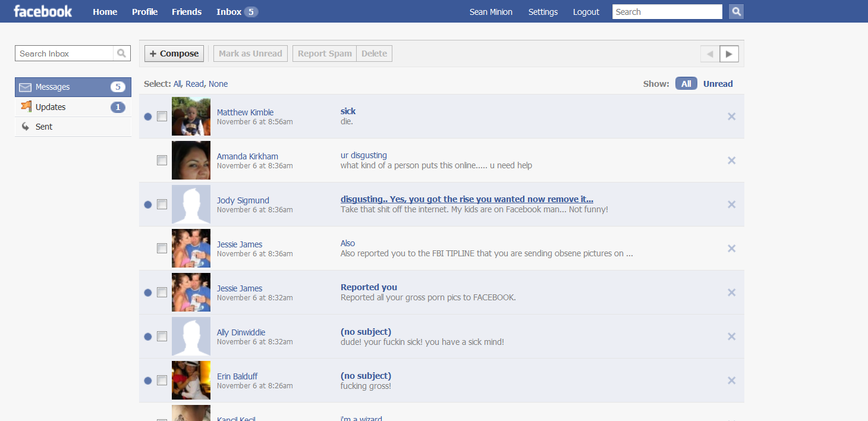This screenshot has height=421, width=868.
Task: Open Matthew Kimble sender name link
Action: coord(245,112)
